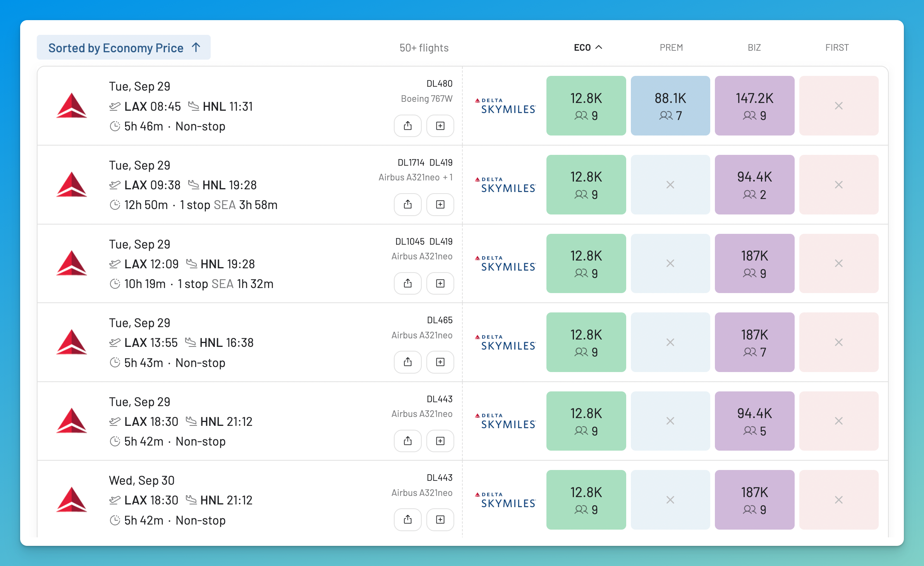
Task: Click plus icon on Wed Sep 30 DL443
Action: pos(440,520)
